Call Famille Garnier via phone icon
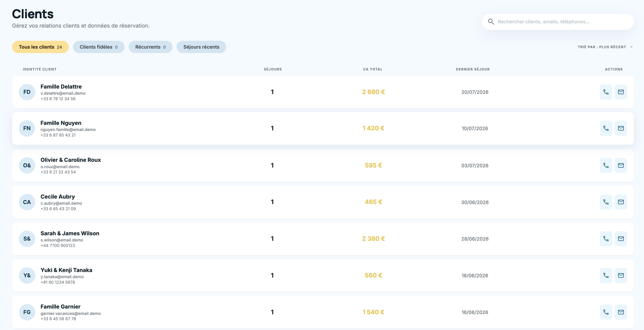Screen dimensions: 644x330 [606, 312]
